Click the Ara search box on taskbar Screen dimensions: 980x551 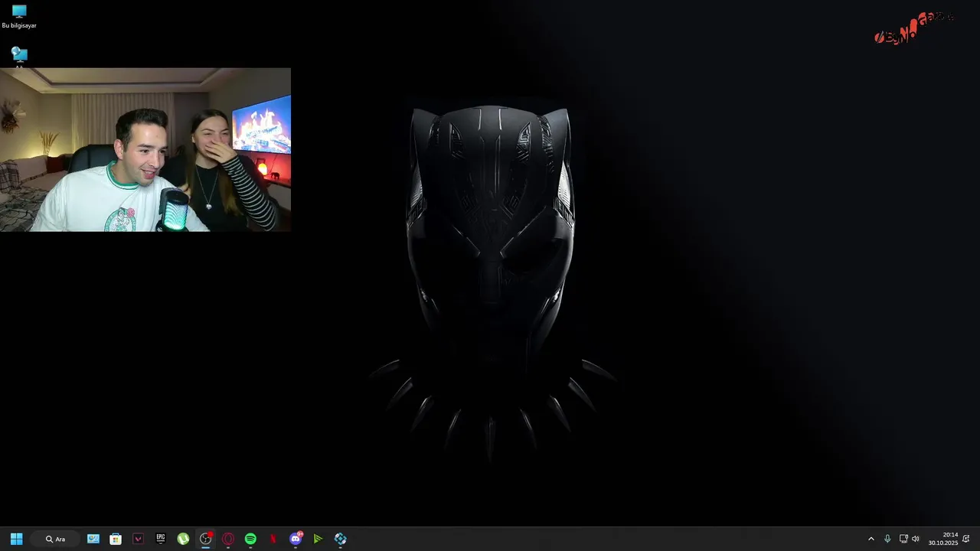pyautogui.click(x=55, y=539)
